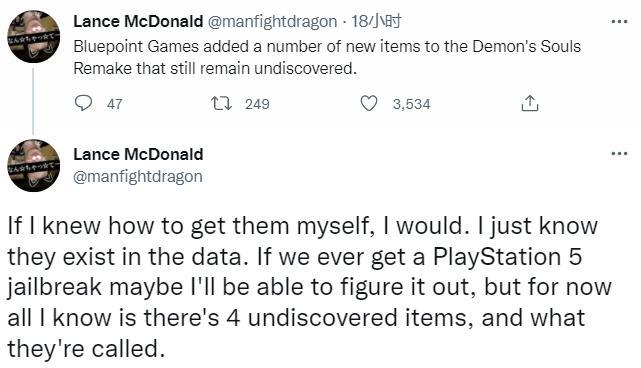Open the first tweet's three-dot menu
The image size is (641, 368).
[619, 21]
